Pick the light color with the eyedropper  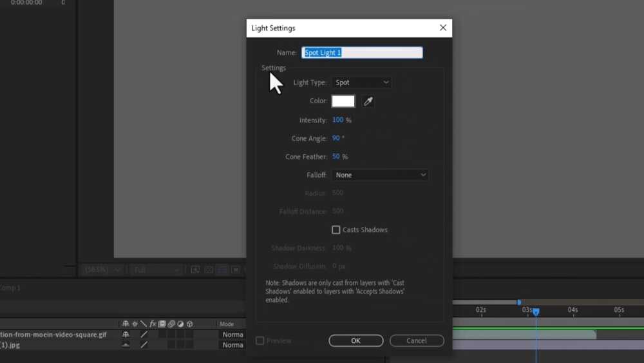(368, 101)
